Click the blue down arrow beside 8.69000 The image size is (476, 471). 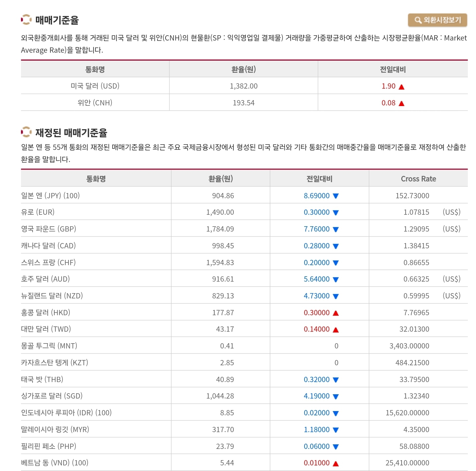[x=336, y=196]
